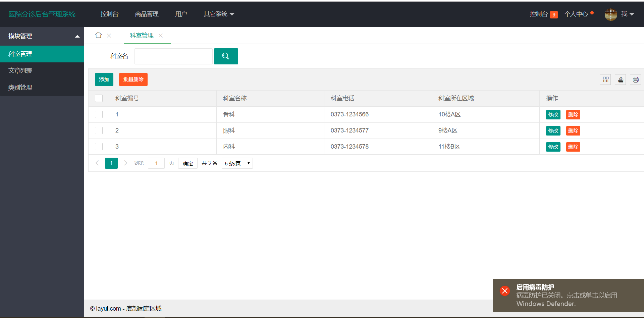Click the print table icon

[x=635, y=79]
